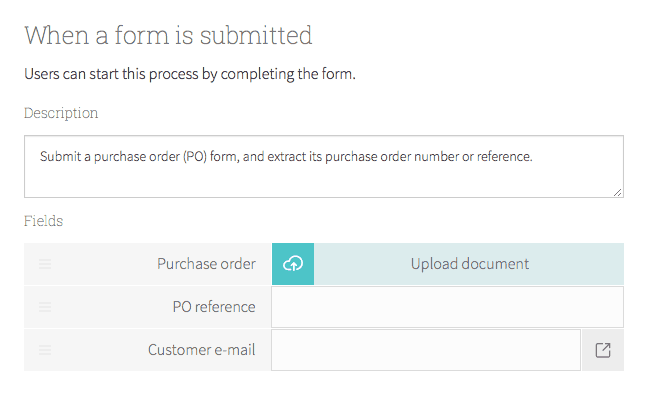Image resolution: width=648 pixels, height=395 pixels.
Task: Select the PO reference field label
Action: pos(214,307)
